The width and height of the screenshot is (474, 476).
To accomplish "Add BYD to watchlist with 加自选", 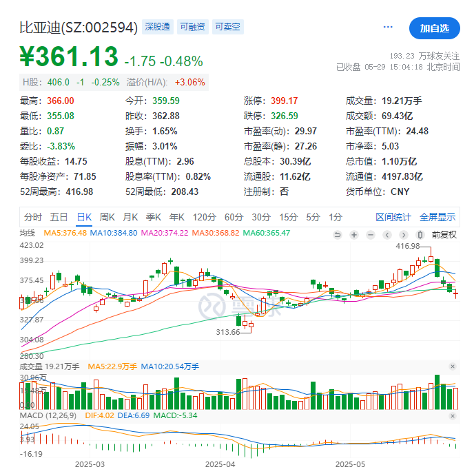I will [x=434, y=28].
